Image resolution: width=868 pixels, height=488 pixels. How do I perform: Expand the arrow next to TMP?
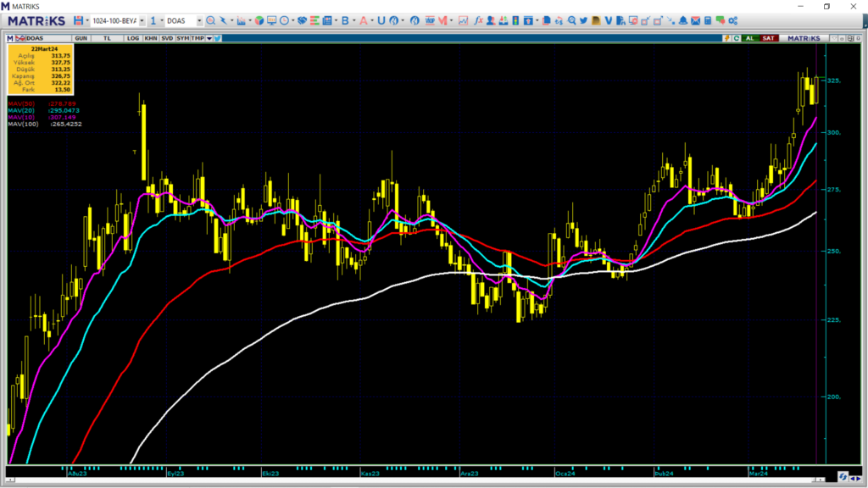tap(209, 38)
